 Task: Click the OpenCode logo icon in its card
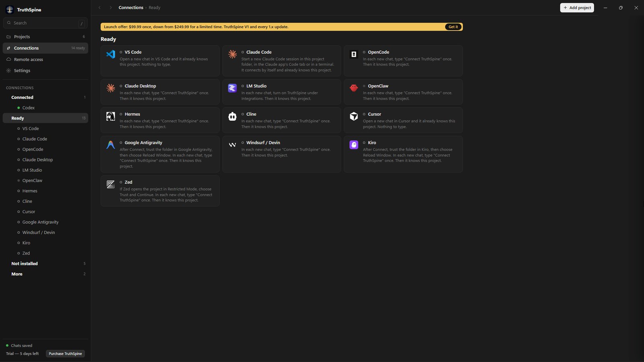click(354, 54)
